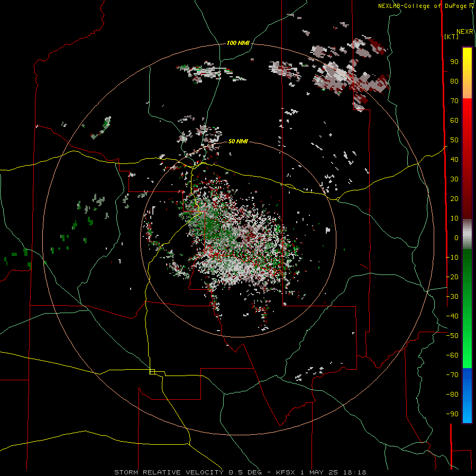
Task: Click the "-90" velocity scale value
Action: tap(452, 414)
